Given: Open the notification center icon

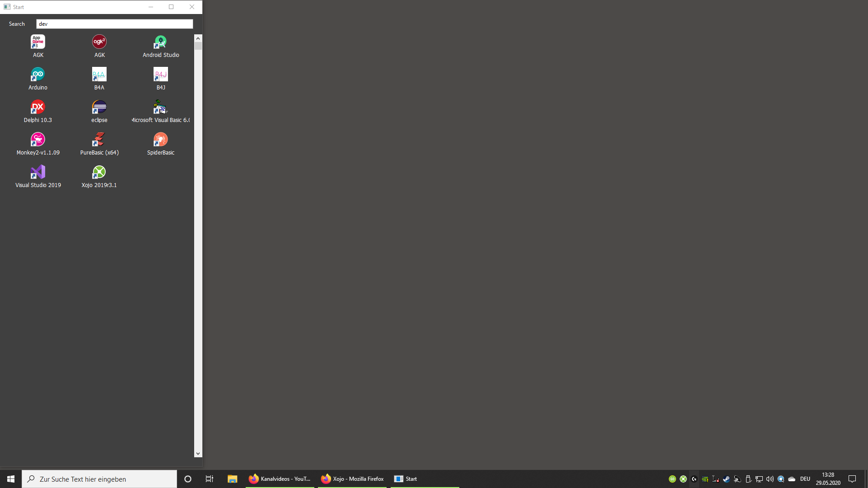Looking at the screenshot, I should 852,479.
